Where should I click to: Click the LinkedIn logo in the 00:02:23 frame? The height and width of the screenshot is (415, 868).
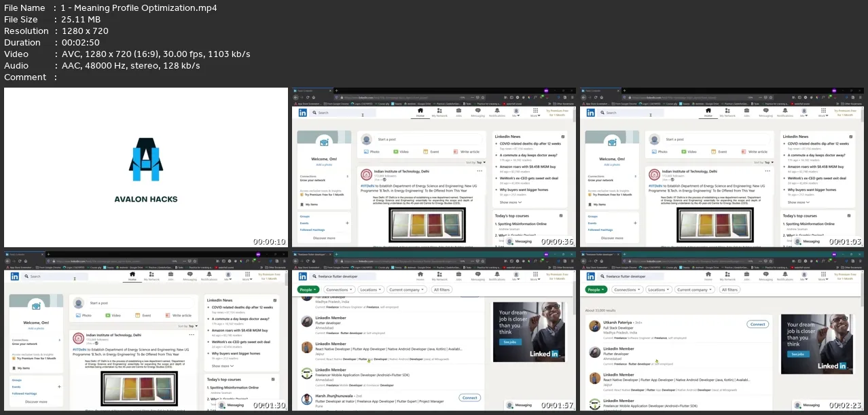[590, 276]
